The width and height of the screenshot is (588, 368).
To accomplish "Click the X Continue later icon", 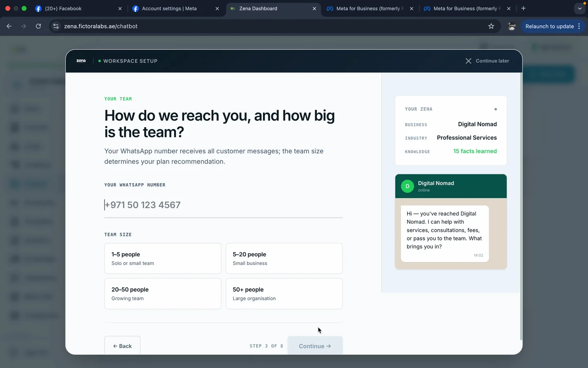I will point(468,61).
